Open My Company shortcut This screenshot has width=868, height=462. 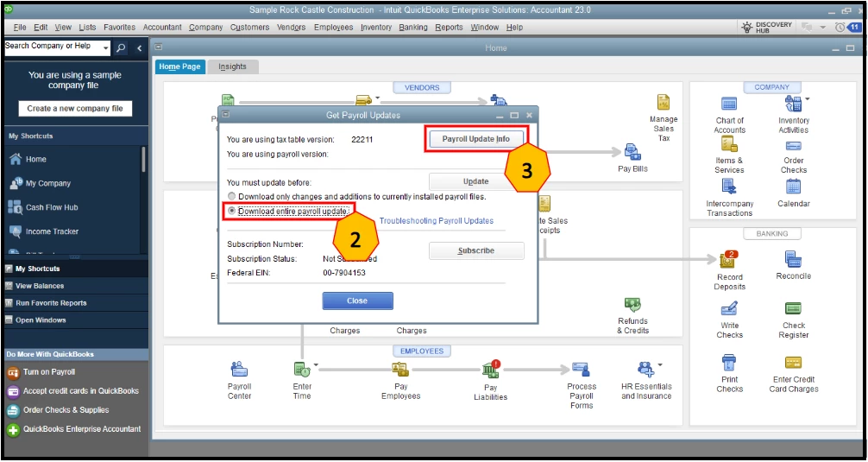pyautogui.click(x=48, y=183)
